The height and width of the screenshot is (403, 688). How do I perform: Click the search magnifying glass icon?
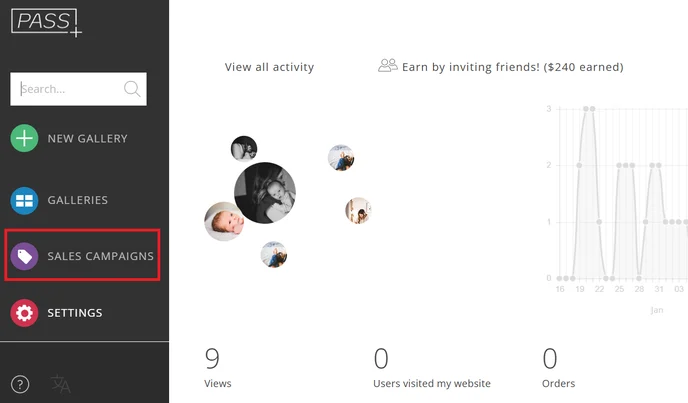tap(132, 89)
